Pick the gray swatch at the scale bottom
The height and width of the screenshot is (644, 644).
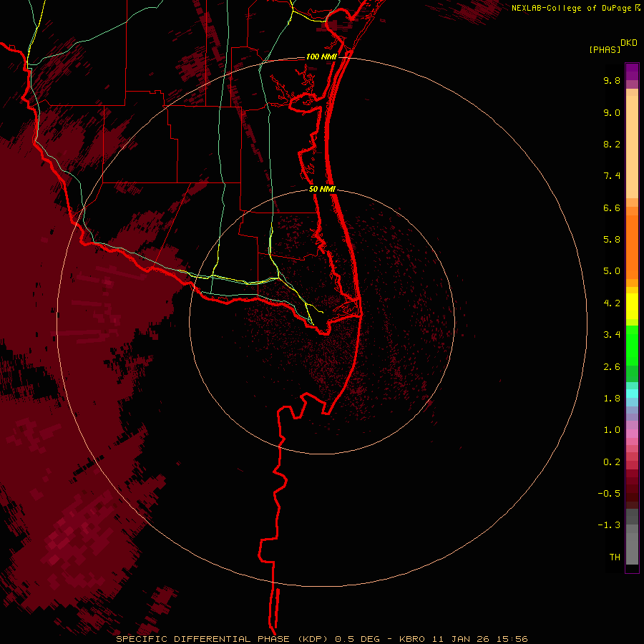click(x=632, y=549)
